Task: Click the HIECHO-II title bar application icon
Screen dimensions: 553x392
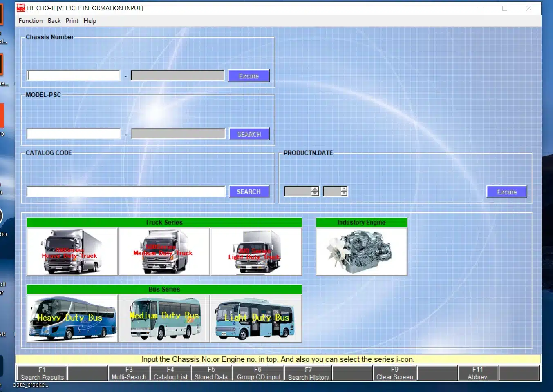Action: point(20,7)
